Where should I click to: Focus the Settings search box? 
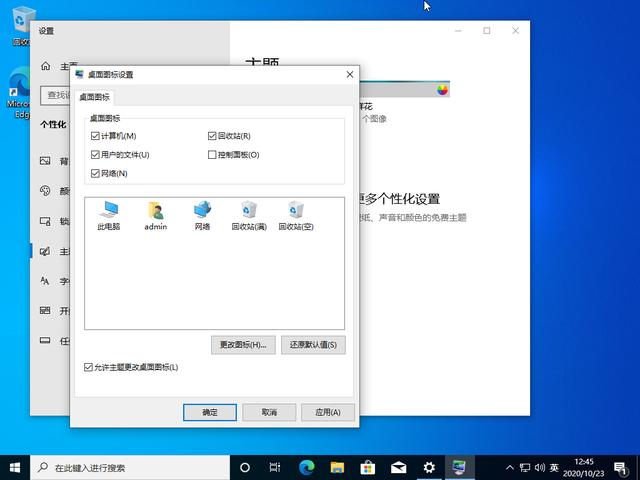[56, 96]
